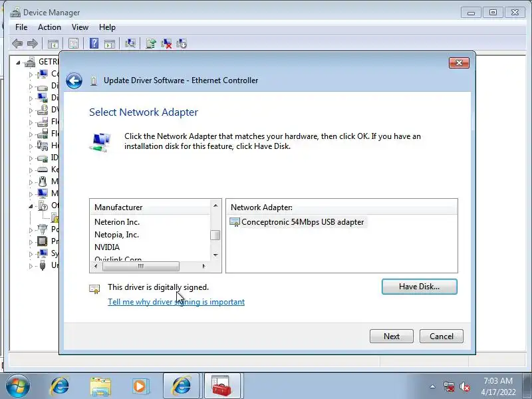Open the Help menu
The height and width of the screenshot is (399, 532).
[107, 27]
